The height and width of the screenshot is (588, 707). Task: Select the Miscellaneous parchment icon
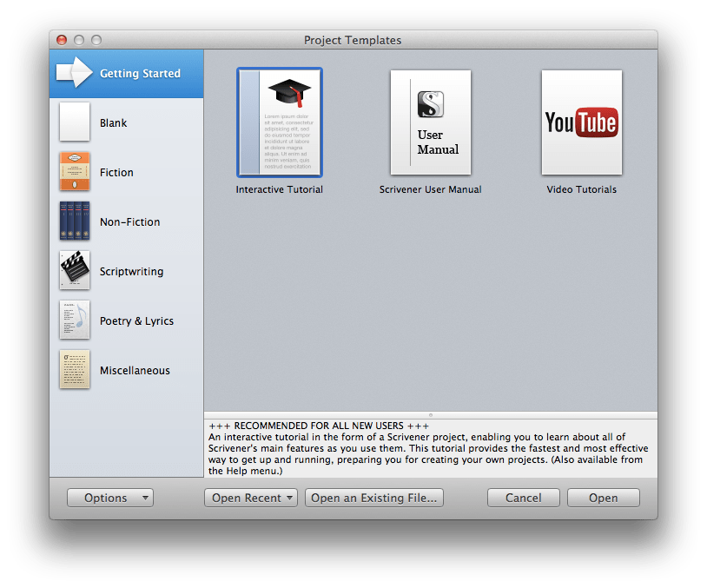75,369
